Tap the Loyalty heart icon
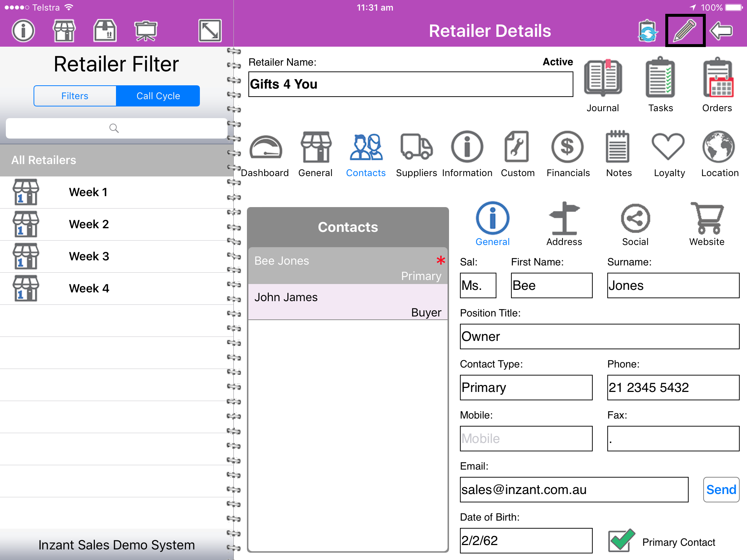This screenshot has height=560, width=747. (x=668, y=148)
